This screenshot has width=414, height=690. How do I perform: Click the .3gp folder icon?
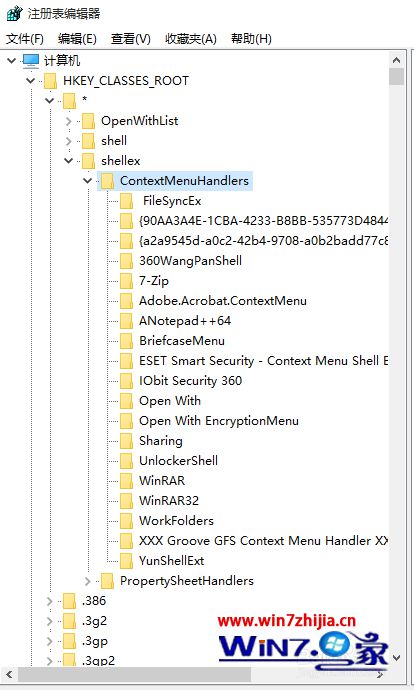point(70,641)
